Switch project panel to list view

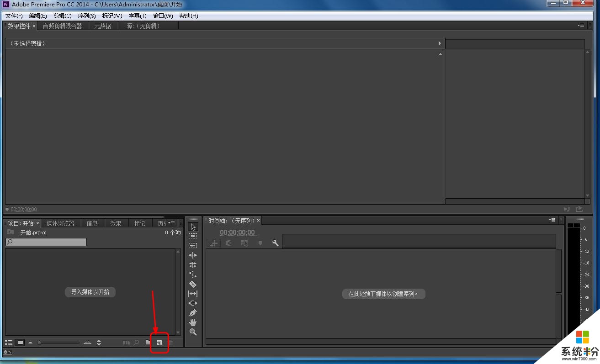pyautogui.click(x=9, y=343)
